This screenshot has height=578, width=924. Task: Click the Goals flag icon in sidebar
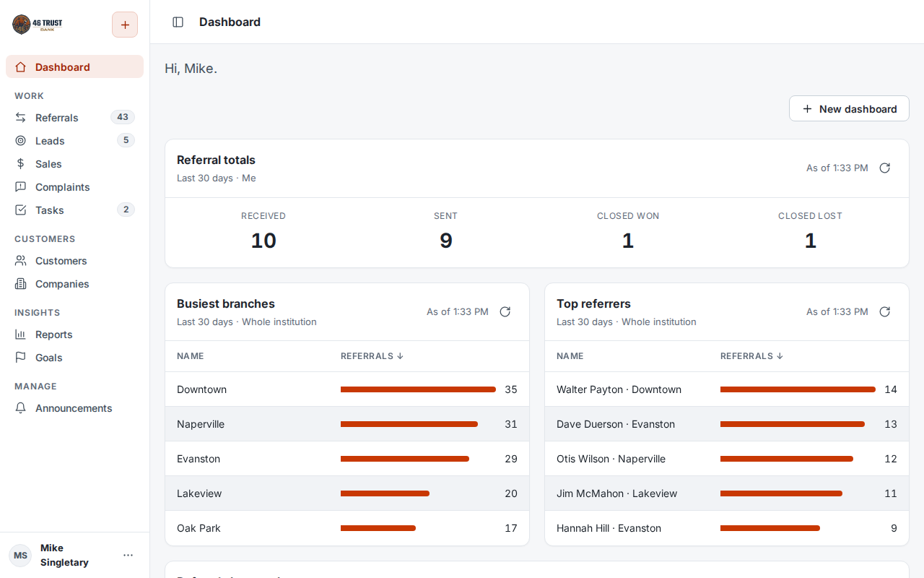pos(20,357)
